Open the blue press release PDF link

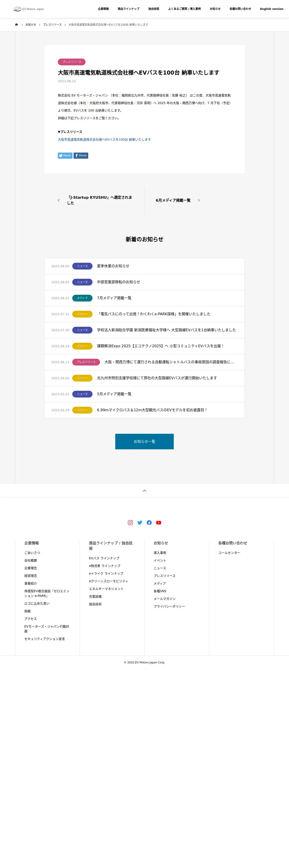pyautogui.click(x=104, y=139)
